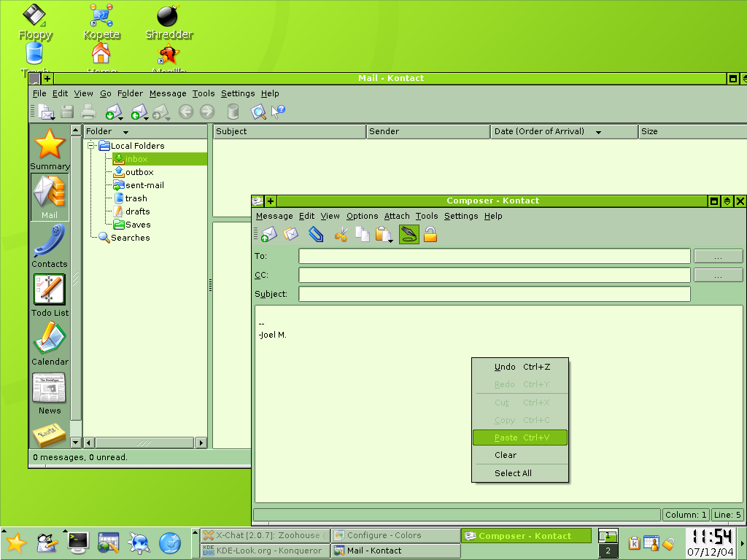Click the grey Back arrow in Mail toolbar

[186, 112]
